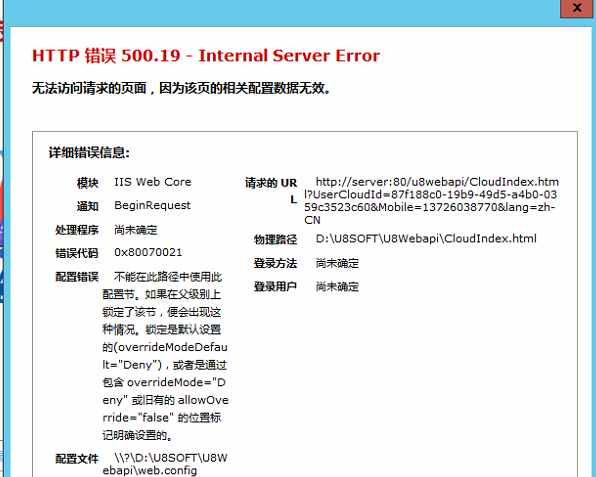The image size is (596, 477).
Task: Select the requested URL http://server:80/u8webapi/CloudIndex.html
Action: click(x=431, y=201)
